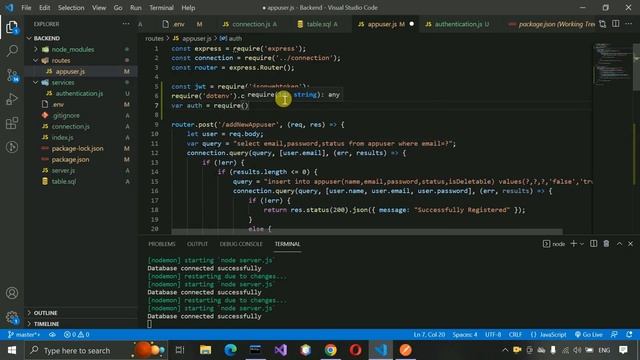Open Task View on the taskbar
Viewport: 640px width, 360px height.
(180, 350)
